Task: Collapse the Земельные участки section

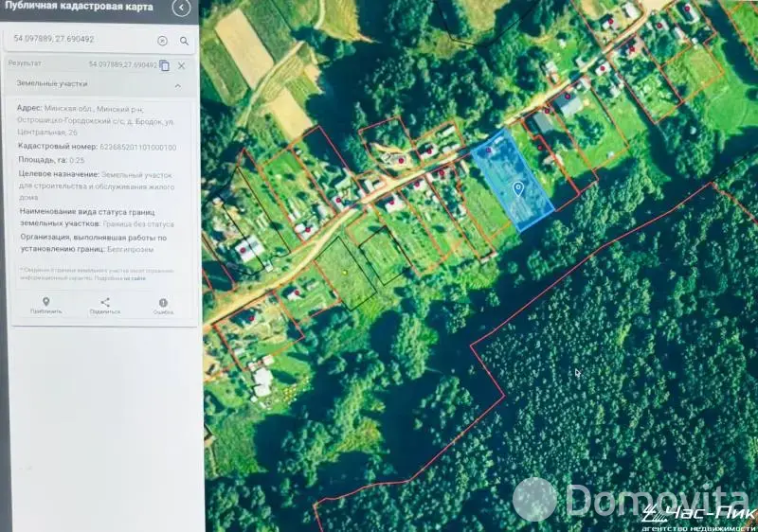Action: point(178,85)
